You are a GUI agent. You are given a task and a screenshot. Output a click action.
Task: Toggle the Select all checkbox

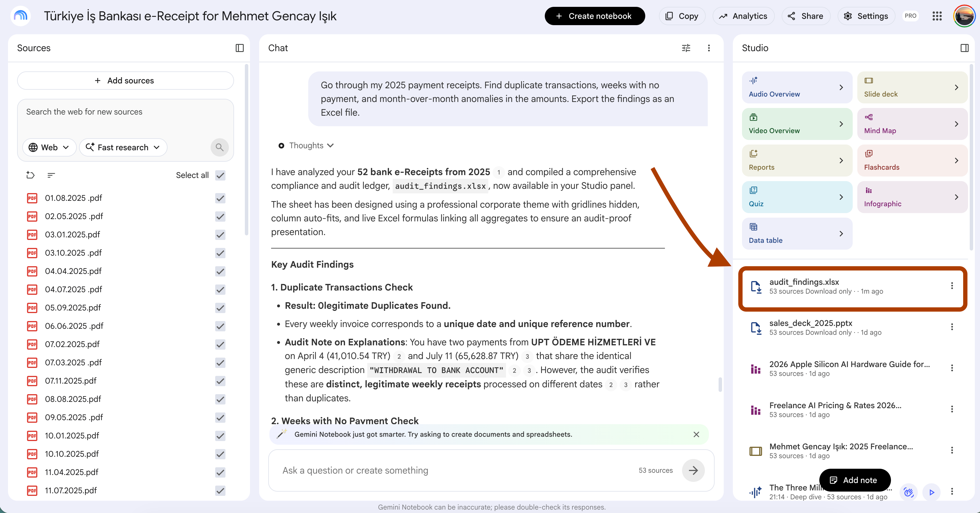tap(220, 175)
